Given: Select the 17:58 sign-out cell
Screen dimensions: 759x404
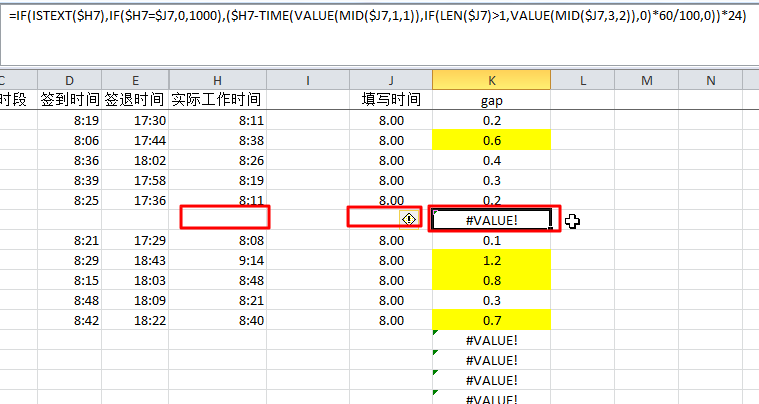Looking at the screenshot, I should click(135, 180).
